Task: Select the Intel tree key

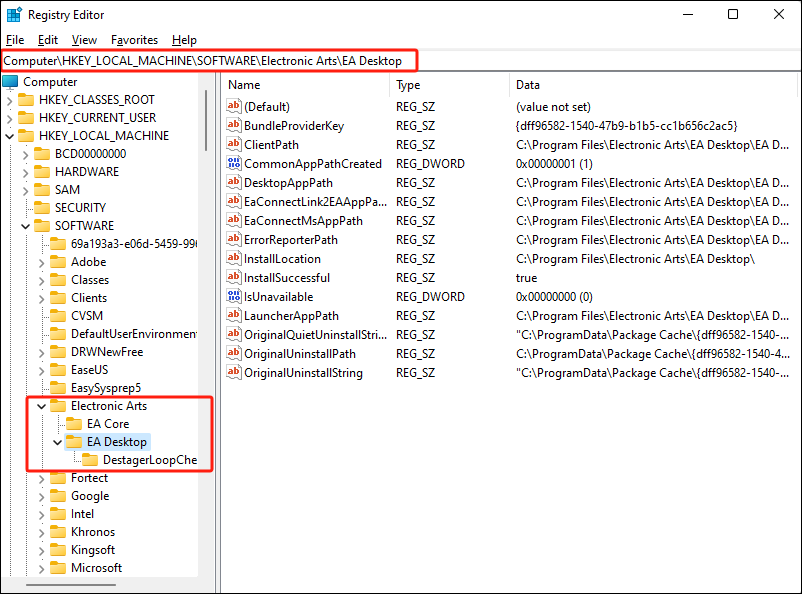Action: pos(82,514)
